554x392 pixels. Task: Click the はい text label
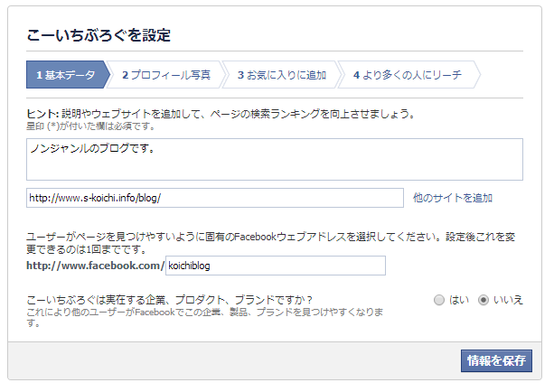(459, 300)
